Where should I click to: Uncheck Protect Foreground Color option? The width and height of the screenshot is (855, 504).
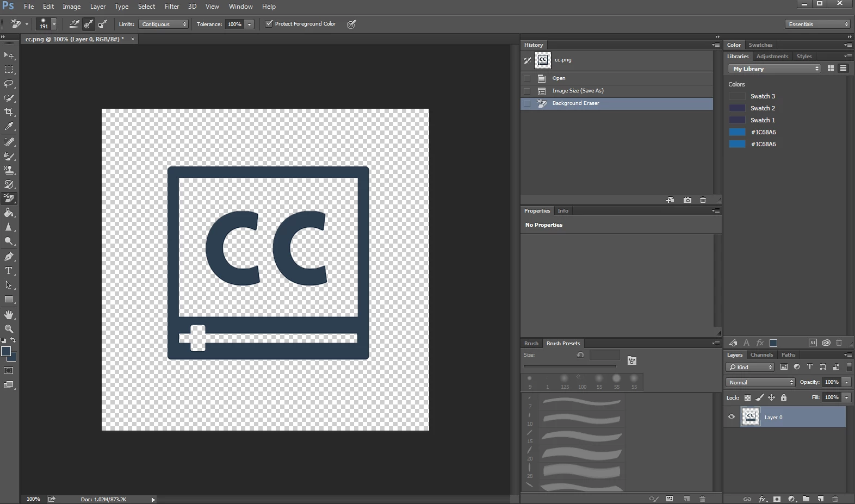[269, 24]
